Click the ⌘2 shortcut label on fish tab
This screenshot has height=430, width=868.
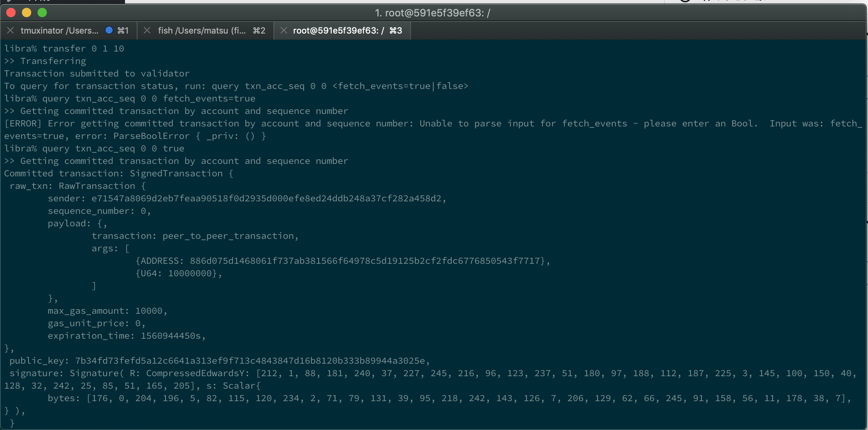coord(259,30)
